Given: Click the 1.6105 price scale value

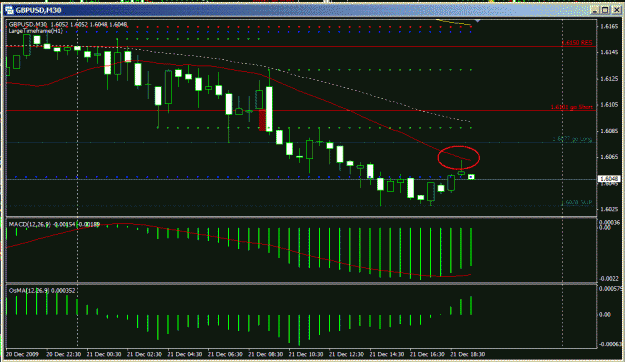Looking at the screenshot, I should click(x=609, y=105).
